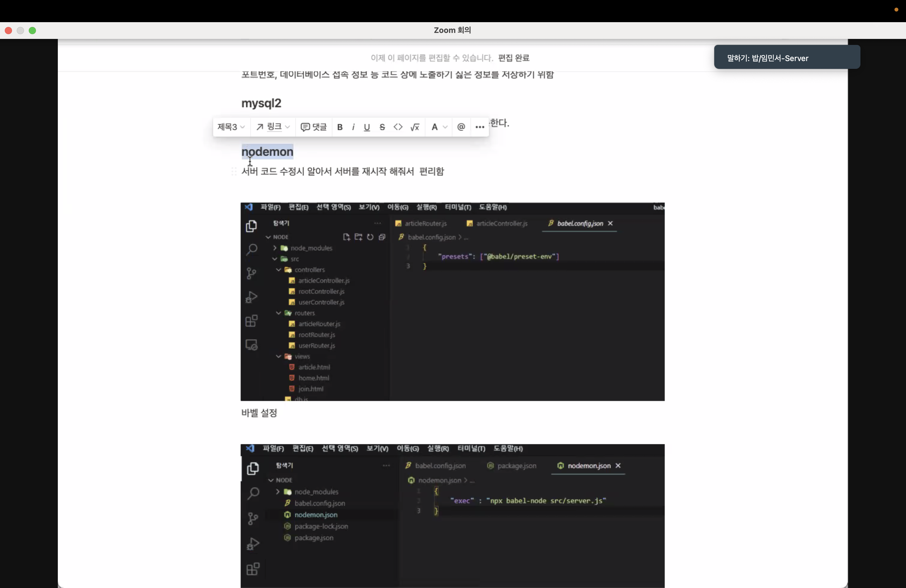This screenshot has height=588, width=906.
Task: Click Run and Debug icon in first VS Code image
Action: (x=251, y=297)
